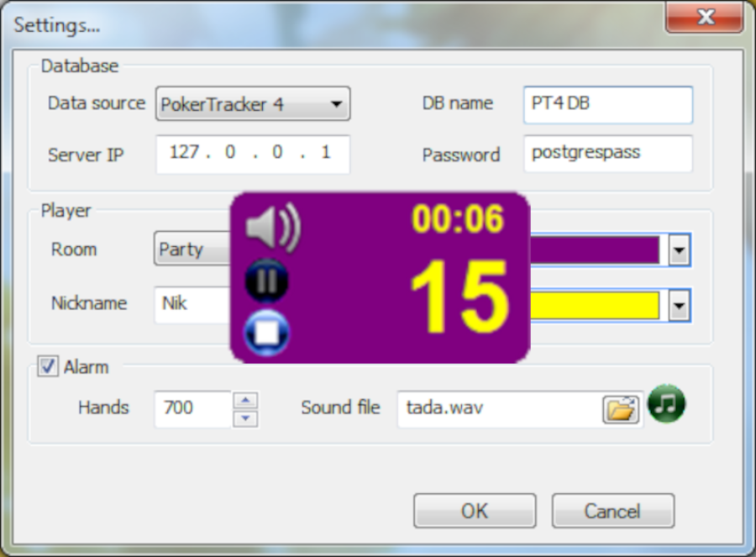Screen dimensions: 756x557
Task: Expand the yellow color dropdown arrow
Action: coord(680,307)
